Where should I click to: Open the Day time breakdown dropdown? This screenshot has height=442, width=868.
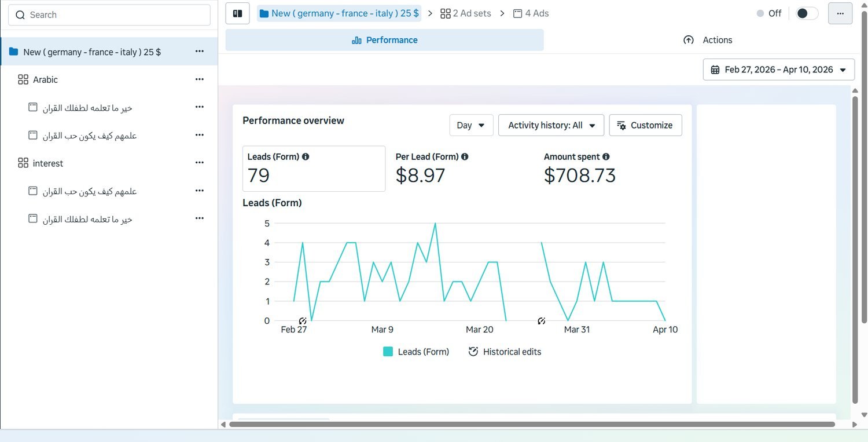471,125
